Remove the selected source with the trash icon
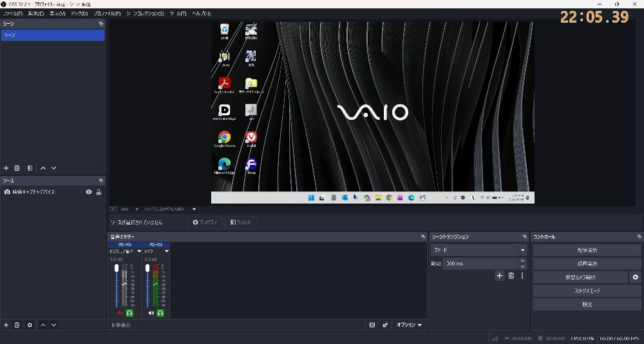The image size is (644, 344). [x=17, y=325]
